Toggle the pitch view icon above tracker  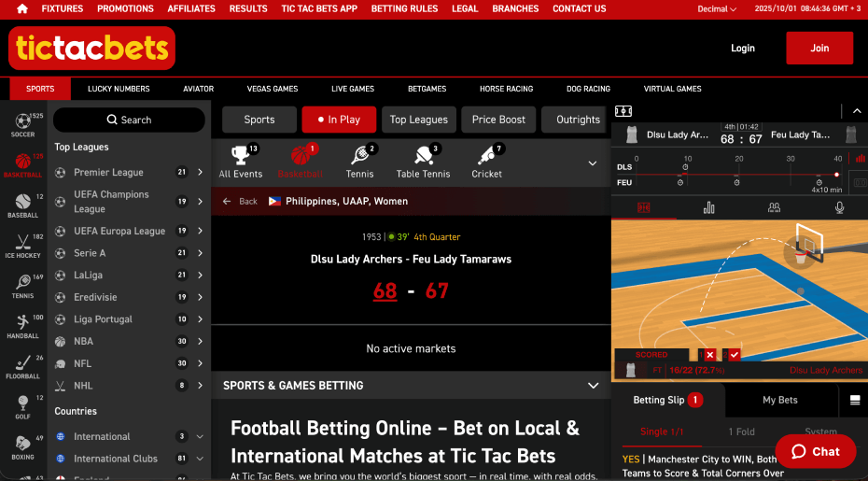click(623, 111)
